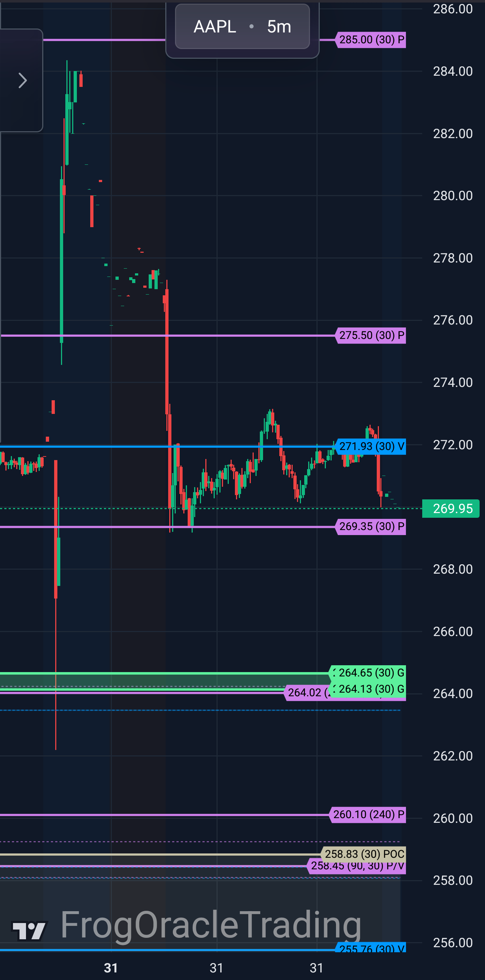
Task: Select the 260.10 (240) P level label
Action: click(368, 815)
